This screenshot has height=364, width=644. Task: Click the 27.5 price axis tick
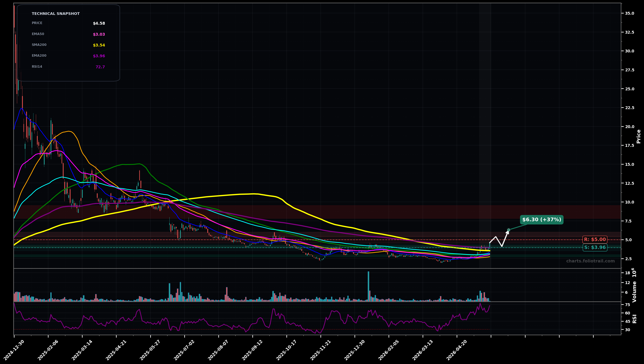point(630,70)
